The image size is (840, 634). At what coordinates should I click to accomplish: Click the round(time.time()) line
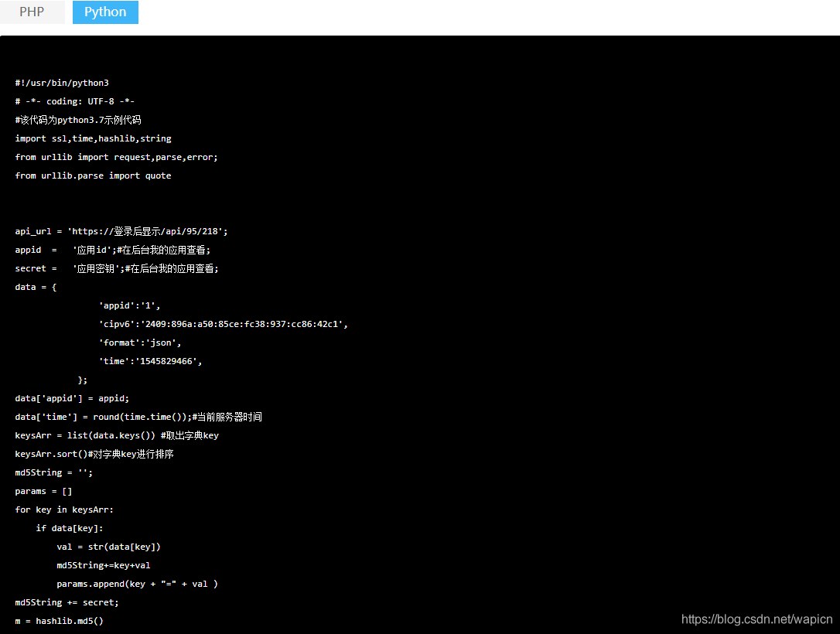[x=138, y=417]
